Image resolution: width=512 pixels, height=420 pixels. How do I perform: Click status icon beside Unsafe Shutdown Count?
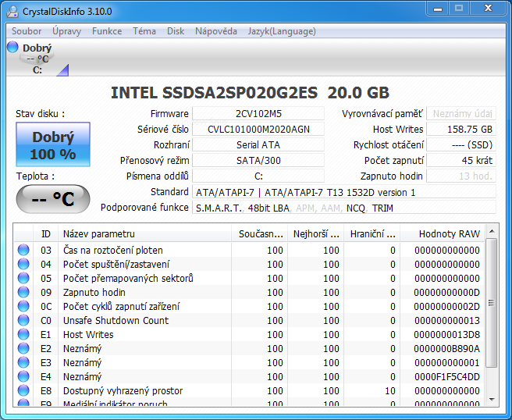23,321
